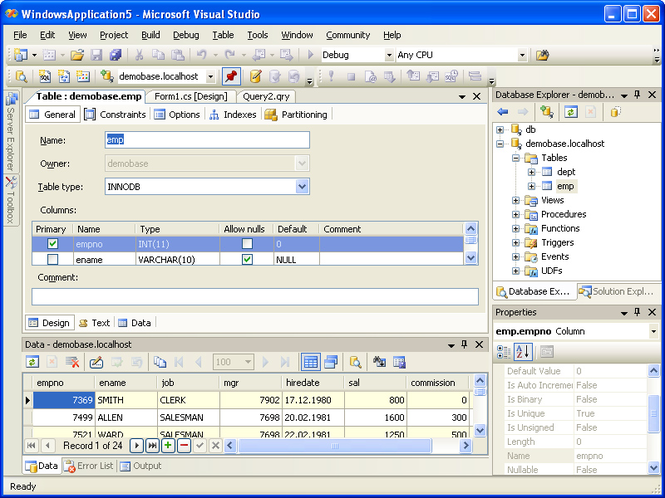This screenshot has width=665, height=498.
Task: Click the Open File folder icon in toolbar
Action: (77, 55)
